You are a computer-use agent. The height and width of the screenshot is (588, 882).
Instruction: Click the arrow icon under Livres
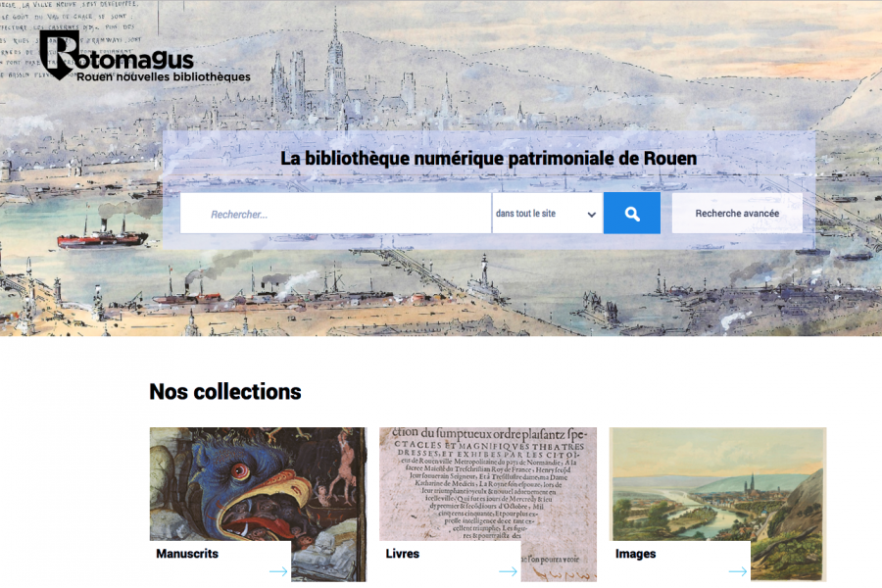508,571
